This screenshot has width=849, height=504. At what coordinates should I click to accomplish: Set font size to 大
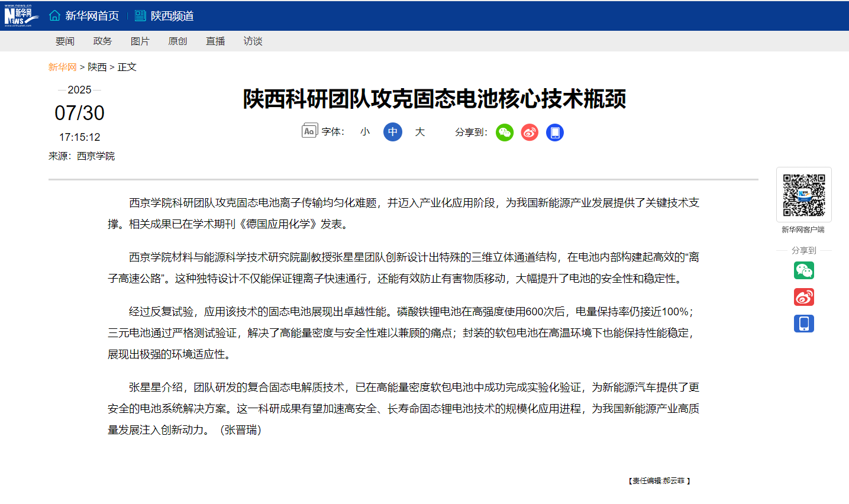click(420, 132)
